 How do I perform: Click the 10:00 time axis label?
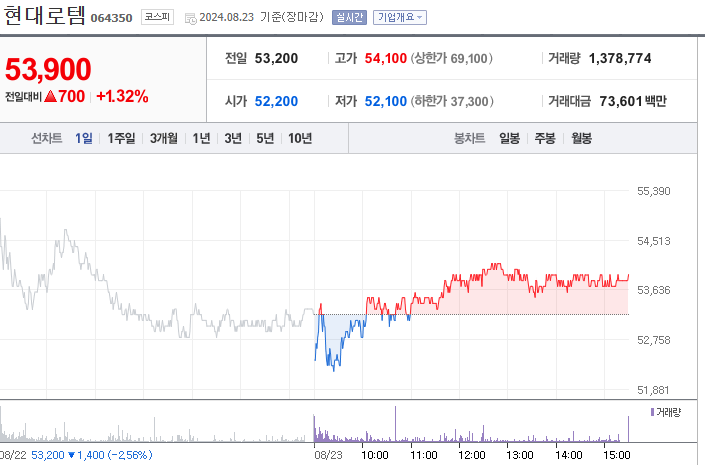click(375, 455)
